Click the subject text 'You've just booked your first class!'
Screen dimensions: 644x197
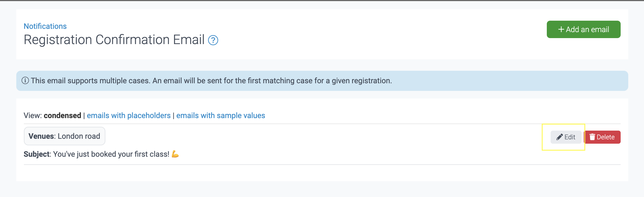(x=111, y=154)
